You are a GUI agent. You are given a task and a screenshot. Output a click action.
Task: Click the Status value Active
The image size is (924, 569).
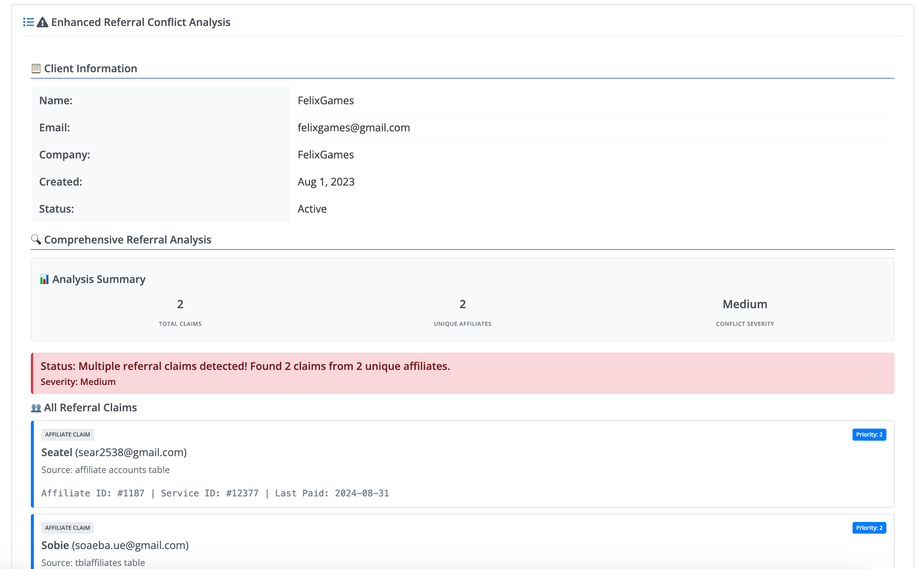point(312,209)
